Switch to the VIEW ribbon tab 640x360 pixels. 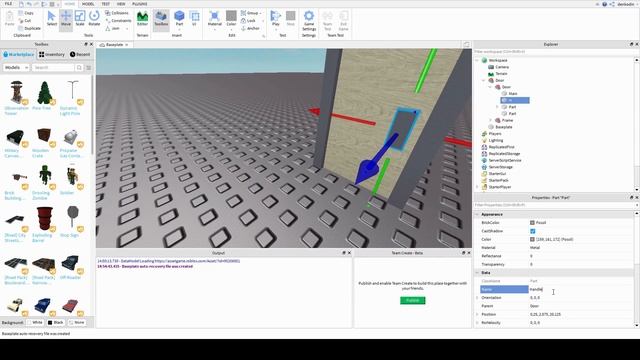tap(121, 4)
